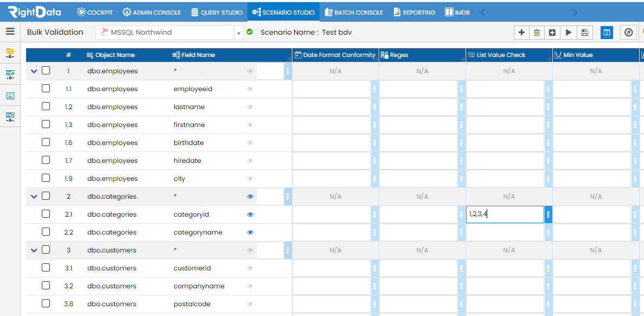Run the scenario with play icon
Screen dimensions: 644x316
(569, 33)
